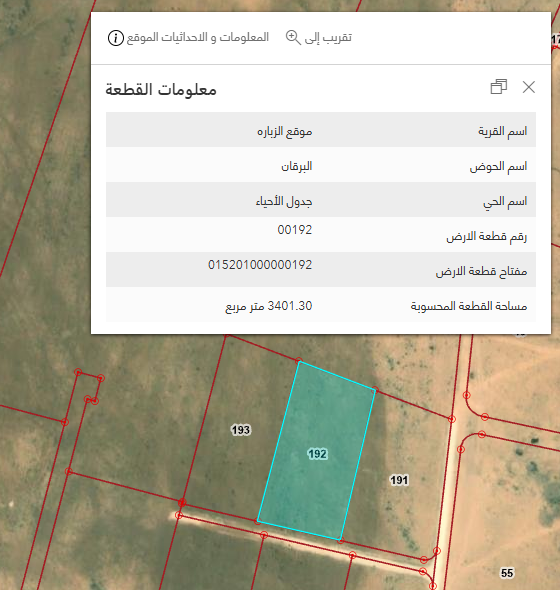This screenshot has height=590, width=560.
Task: Select parcel 191 on the map
Action: tap(399, 480)
